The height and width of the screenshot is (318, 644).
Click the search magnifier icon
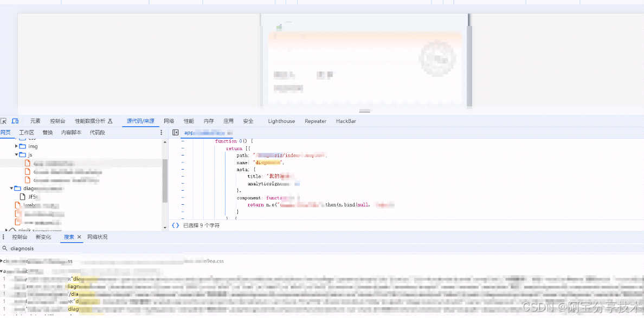[4, 248]
